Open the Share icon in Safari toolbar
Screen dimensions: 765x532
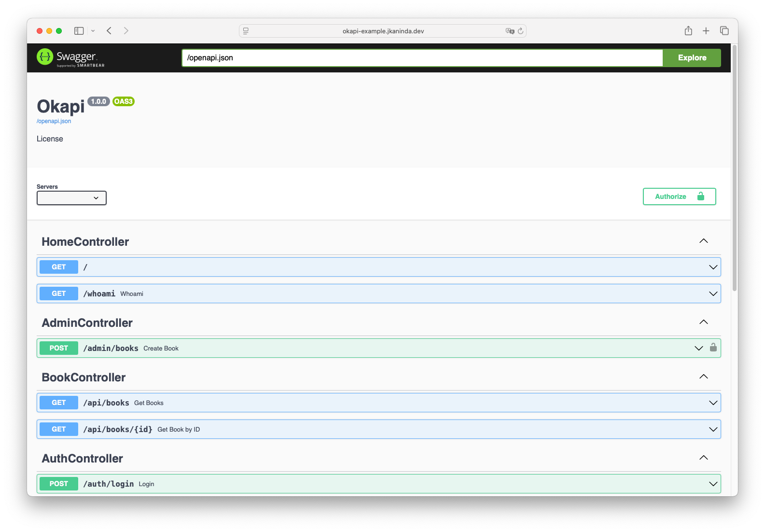click(688, 31)
